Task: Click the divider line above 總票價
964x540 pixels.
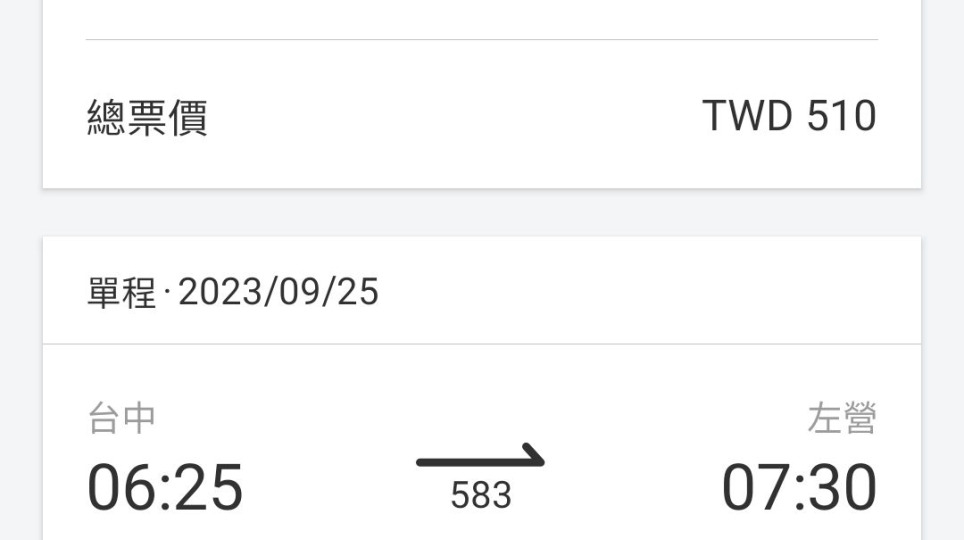Action: tap(482, 39)
